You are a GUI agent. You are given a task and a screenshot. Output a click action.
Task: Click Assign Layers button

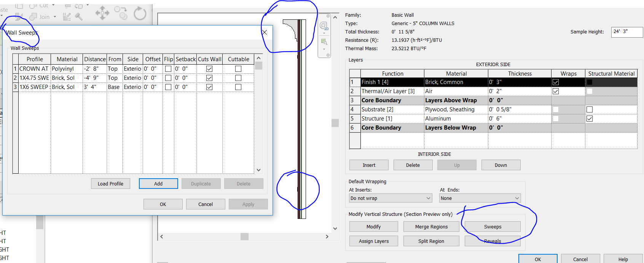[x=374, y=241]
